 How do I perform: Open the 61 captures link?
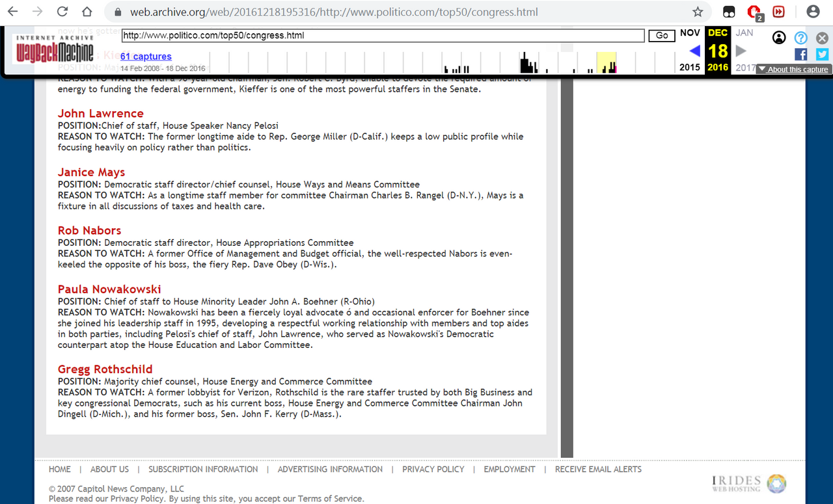tap(146, 57)
